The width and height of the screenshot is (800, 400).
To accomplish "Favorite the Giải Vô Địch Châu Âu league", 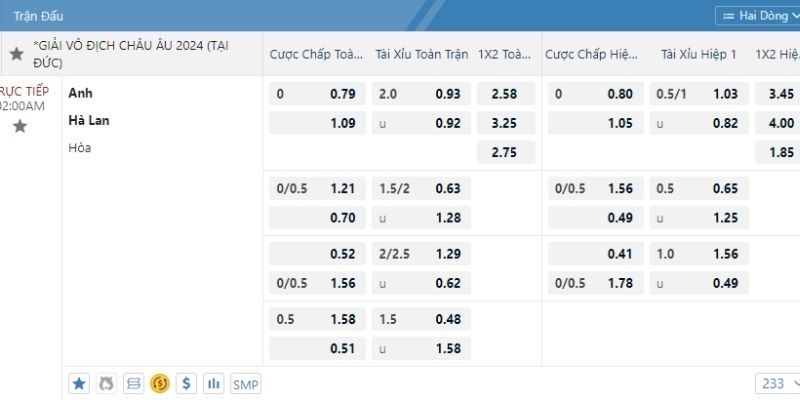I will [x=16, y=54].
